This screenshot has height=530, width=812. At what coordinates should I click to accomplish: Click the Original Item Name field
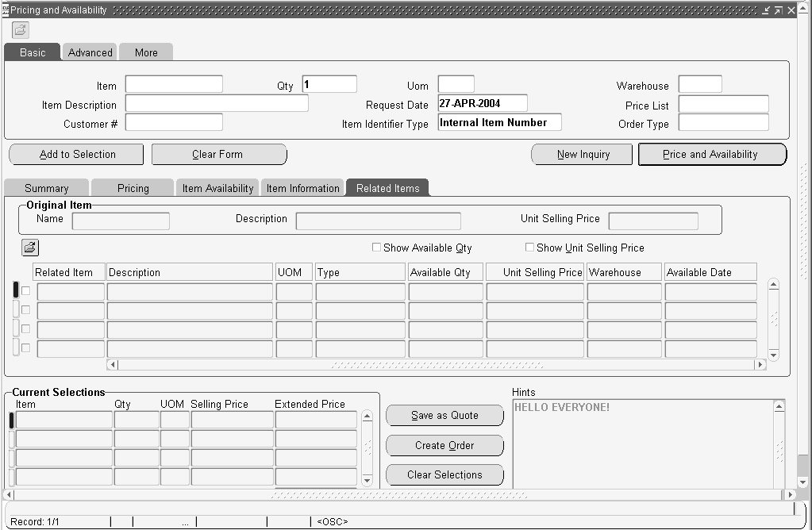[121, 221]
